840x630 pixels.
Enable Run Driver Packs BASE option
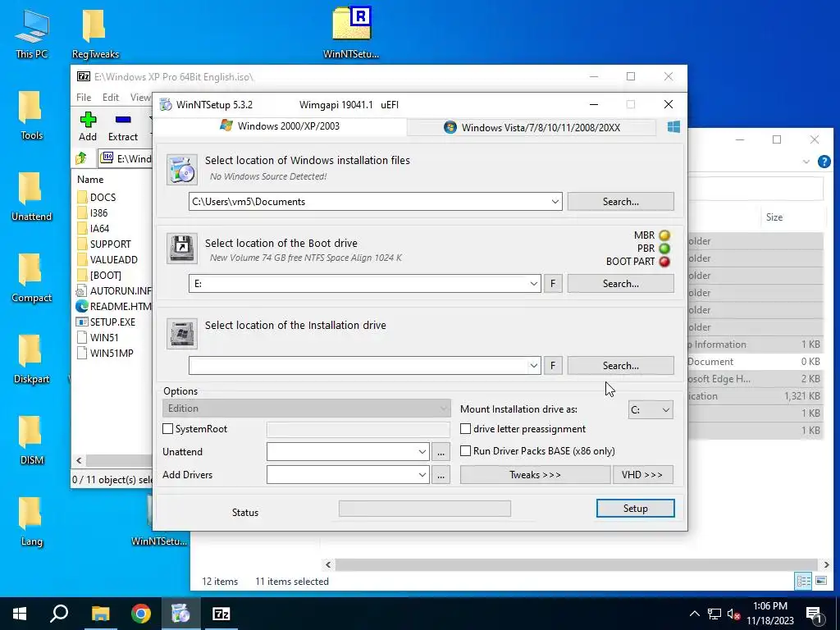(x=466, y=450)
